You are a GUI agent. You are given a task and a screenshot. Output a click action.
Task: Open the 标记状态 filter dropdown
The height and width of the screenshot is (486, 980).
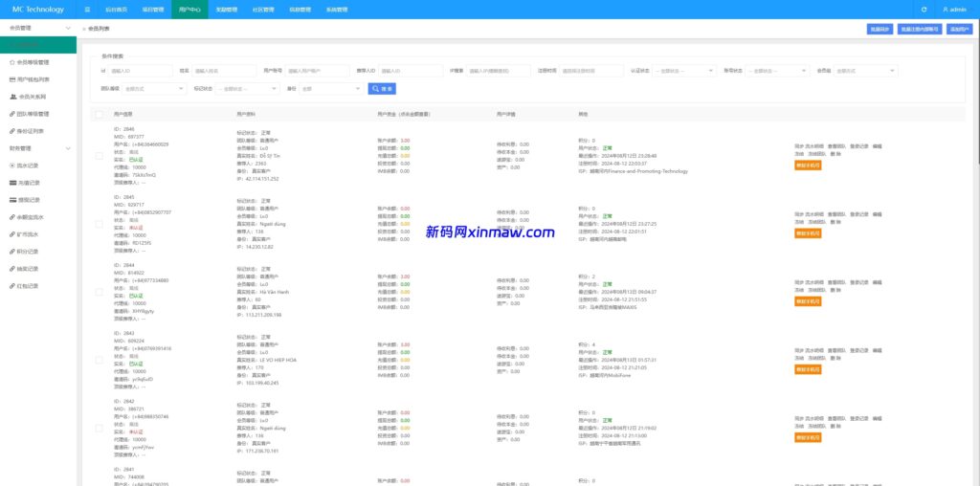(248, 89)
